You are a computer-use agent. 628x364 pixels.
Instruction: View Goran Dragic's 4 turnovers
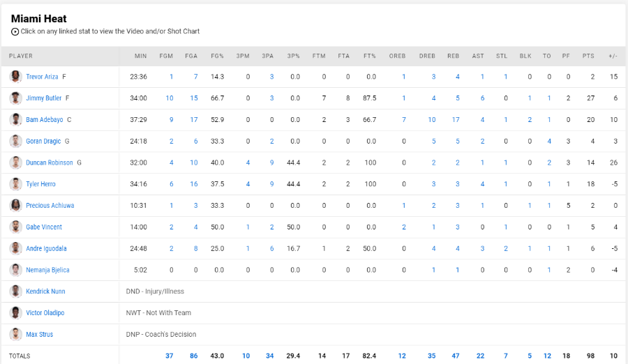pos(549,141)
